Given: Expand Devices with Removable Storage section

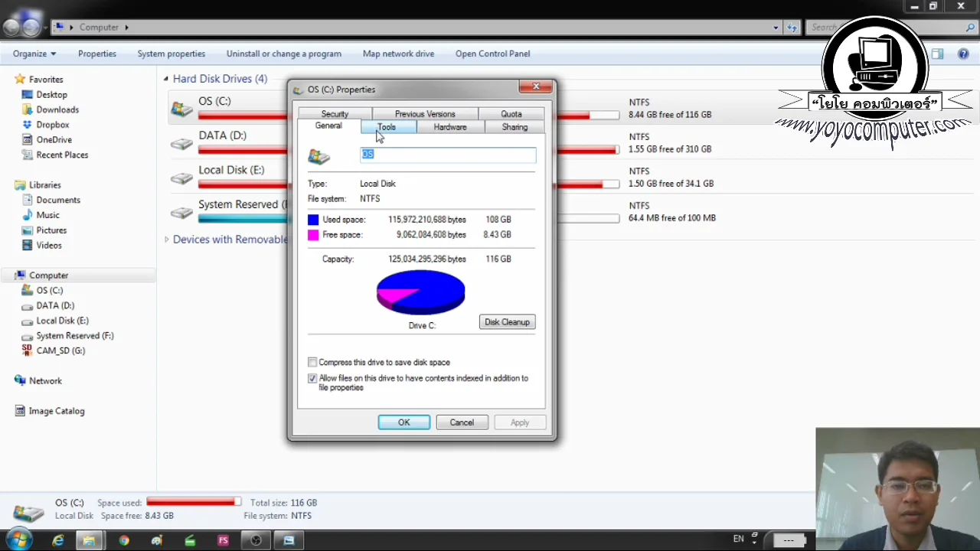Looking at the screenshot, I should point(167,240).
